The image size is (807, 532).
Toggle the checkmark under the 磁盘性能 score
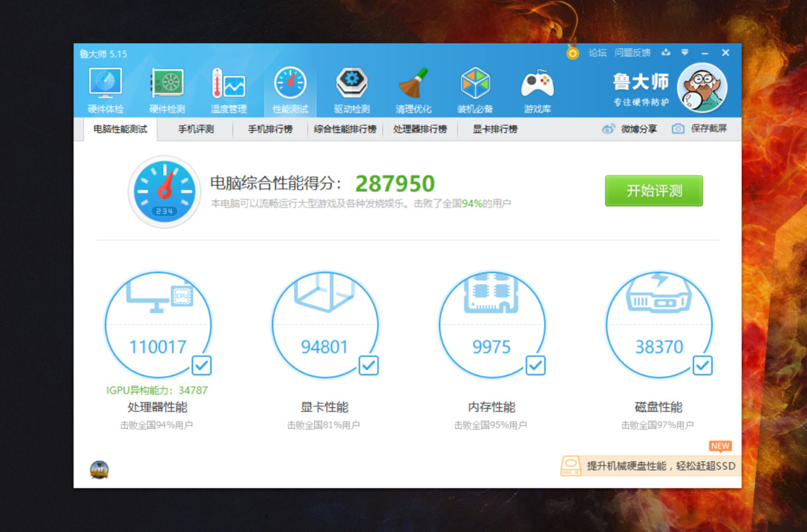pyautogui.click(x=702, y=366)
